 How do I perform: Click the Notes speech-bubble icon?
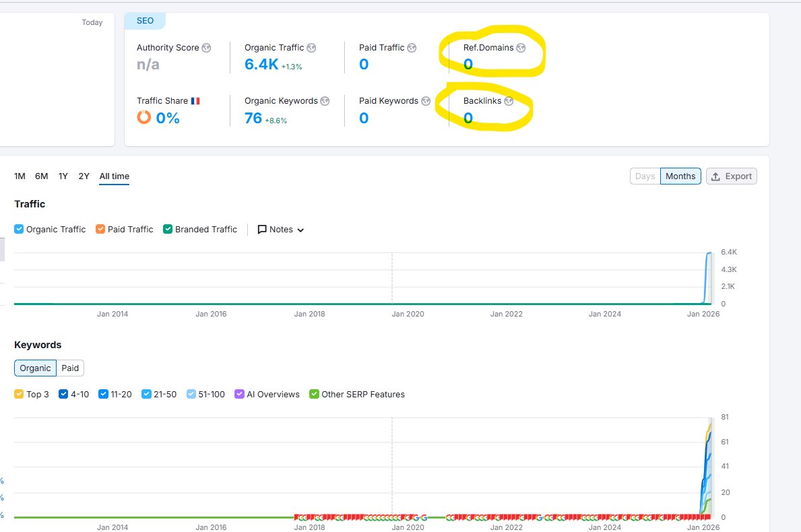[x=262, y=229]
